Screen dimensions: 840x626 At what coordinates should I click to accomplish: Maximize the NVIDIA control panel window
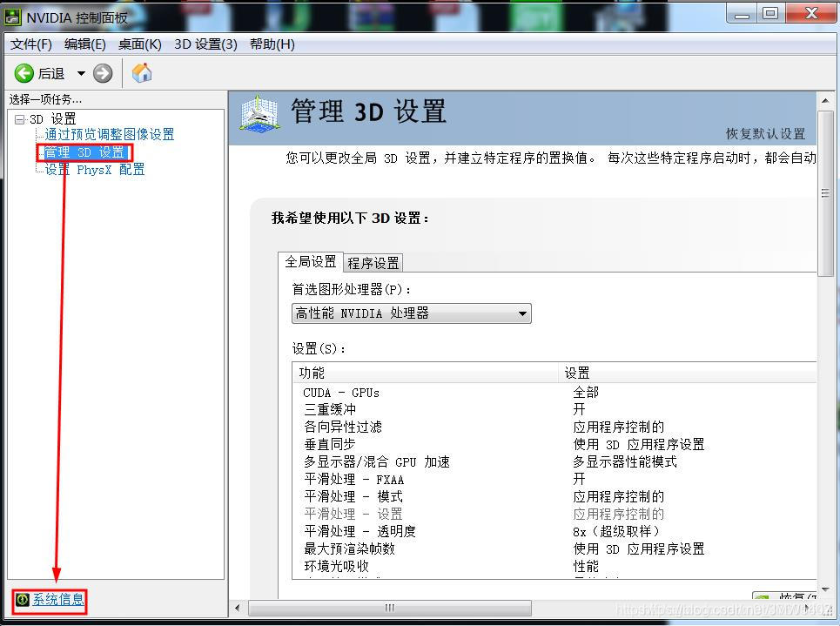point(770,15)
